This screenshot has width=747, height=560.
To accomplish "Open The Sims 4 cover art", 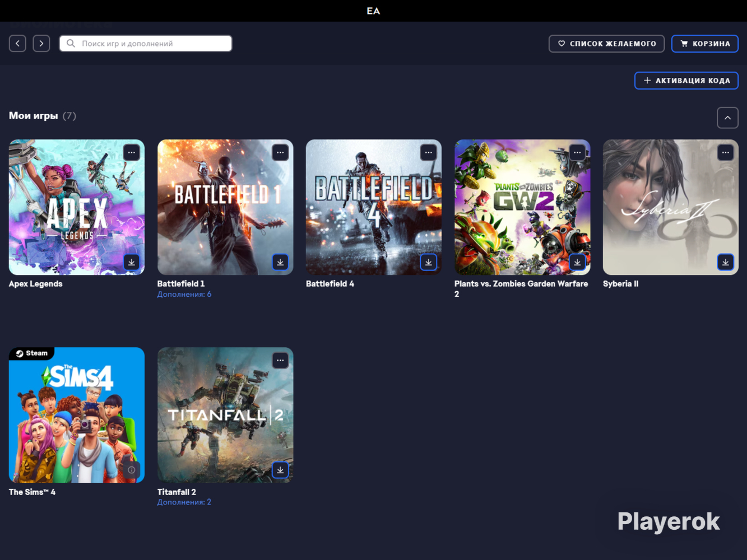I will click(x=77, y=415).
